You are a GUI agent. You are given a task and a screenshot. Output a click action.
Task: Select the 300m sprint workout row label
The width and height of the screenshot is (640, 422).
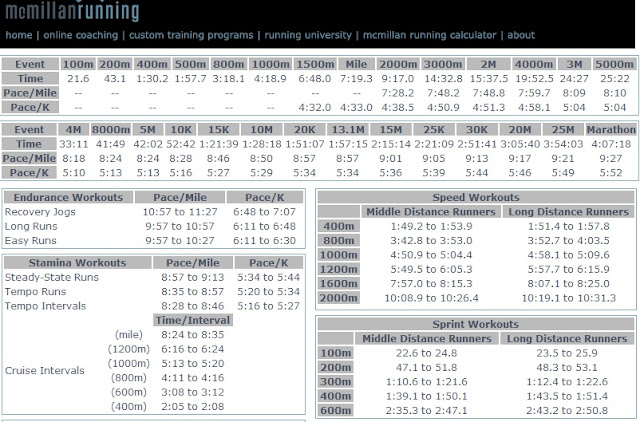point(336,382)
